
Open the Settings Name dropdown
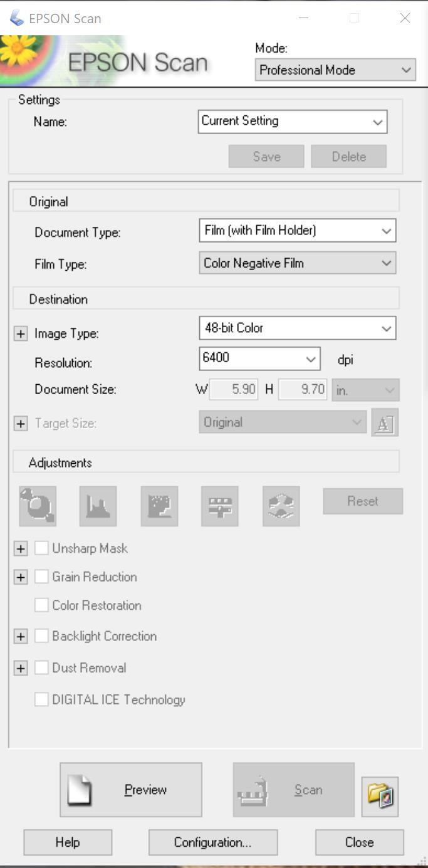coord(293,122)
